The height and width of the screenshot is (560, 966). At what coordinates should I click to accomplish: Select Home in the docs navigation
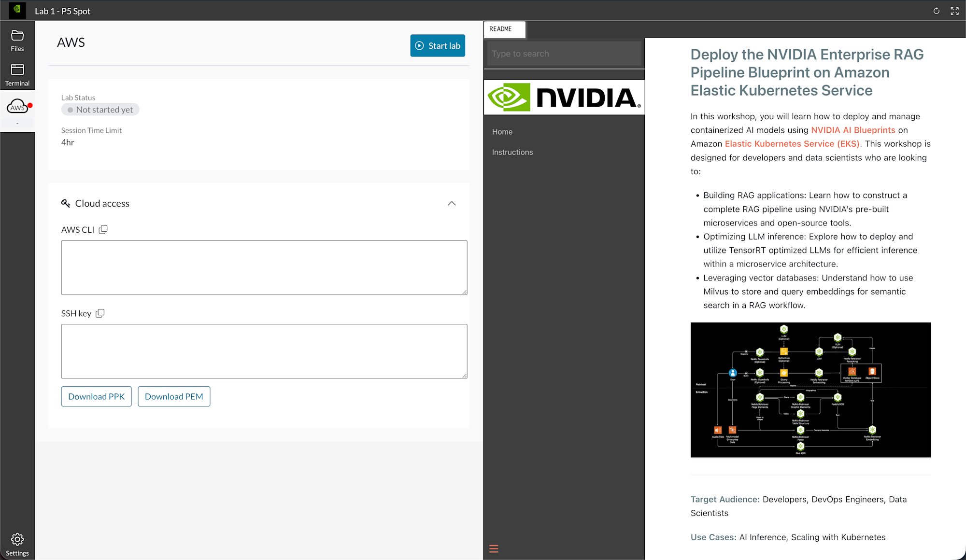[x=502, y=131]
